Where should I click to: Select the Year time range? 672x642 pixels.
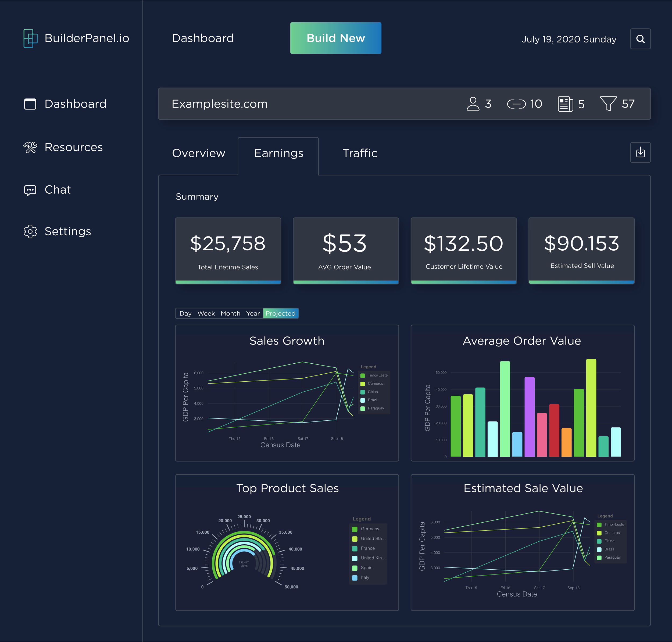coord(253,314)
